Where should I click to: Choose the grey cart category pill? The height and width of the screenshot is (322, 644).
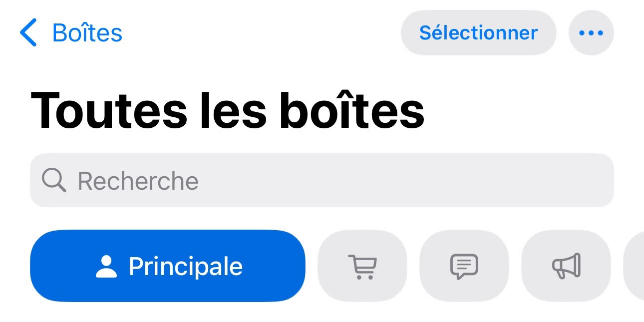[362, 266]
